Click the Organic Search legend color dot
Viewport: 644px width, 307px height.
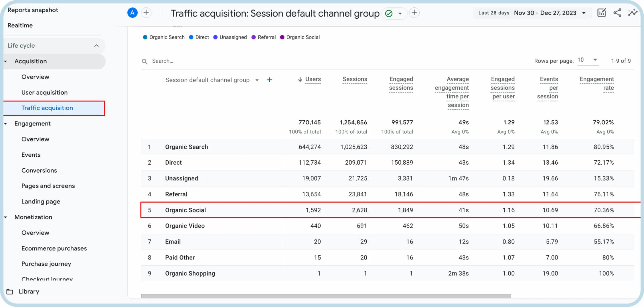coord(145,37)
